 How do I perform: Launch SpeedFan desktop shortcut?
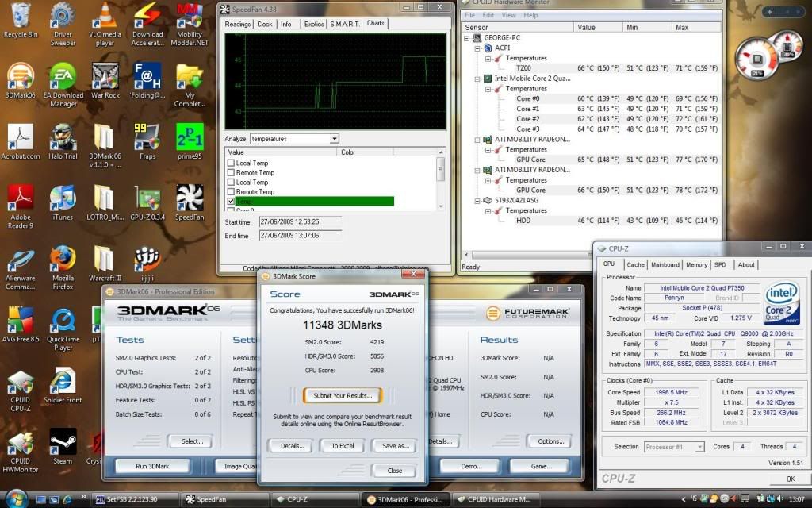(x=190, y=203)
